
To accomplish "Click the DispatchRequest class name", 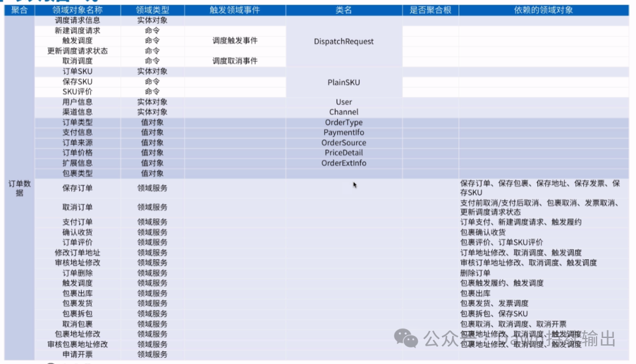I will coord(343,41).
